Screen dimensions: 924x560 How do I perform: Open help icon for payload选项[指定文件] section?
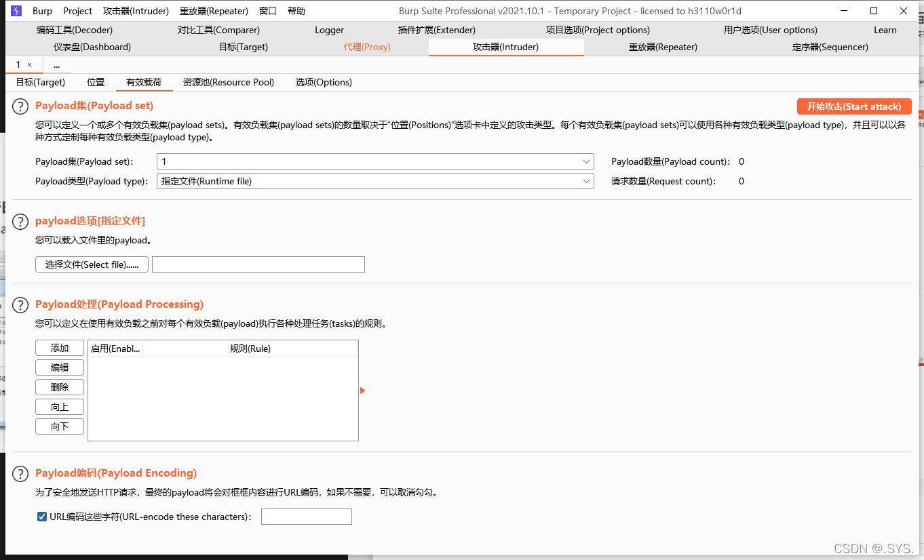pos(22,222)
